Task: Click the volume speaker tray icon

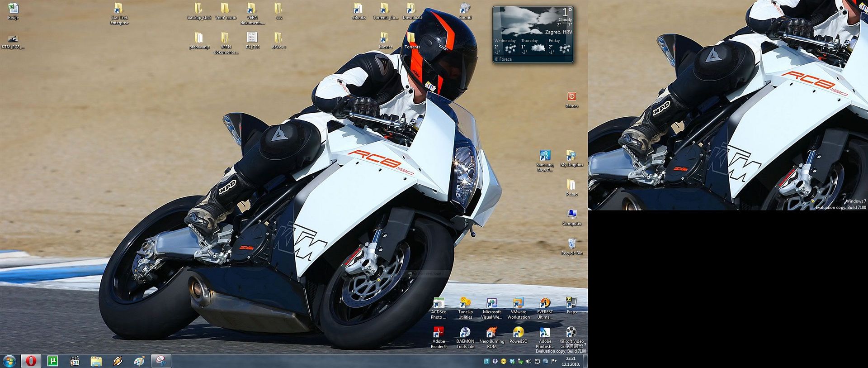Action: [529, 361]
